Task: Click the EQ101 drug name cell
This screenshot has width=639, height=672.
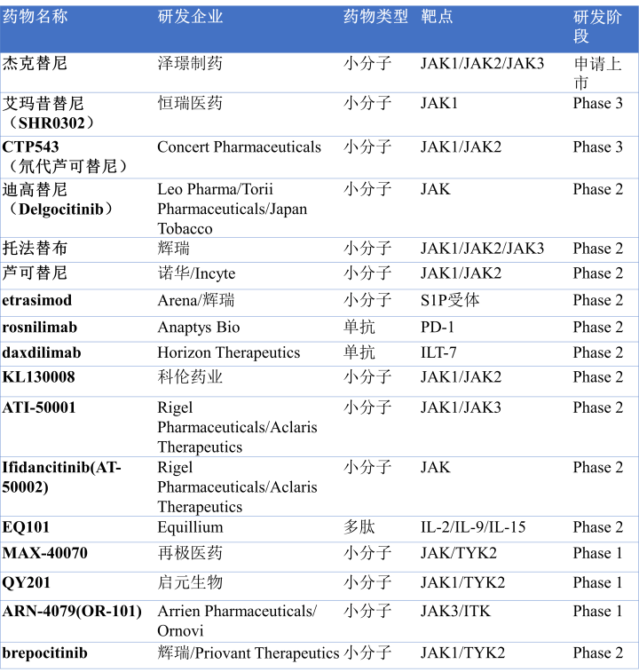Action: coord(26,527)
